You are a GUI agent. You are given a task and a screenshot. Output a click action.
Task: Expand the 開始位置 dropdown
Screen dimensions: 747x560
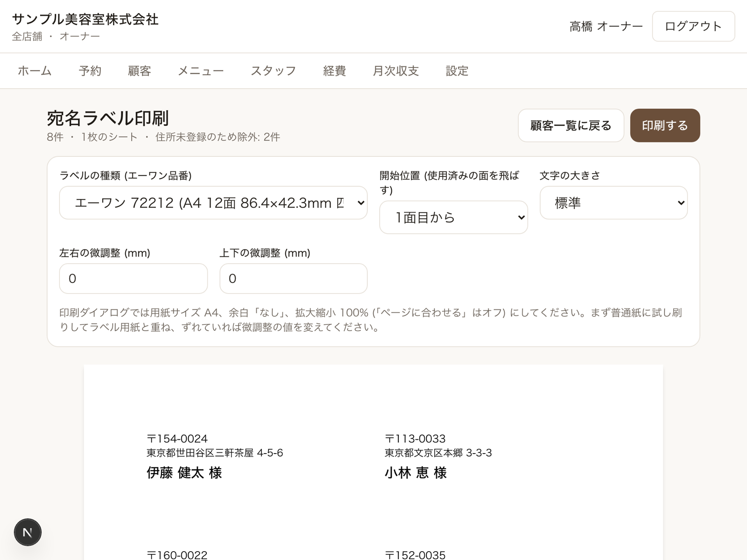tap(453, 217)
